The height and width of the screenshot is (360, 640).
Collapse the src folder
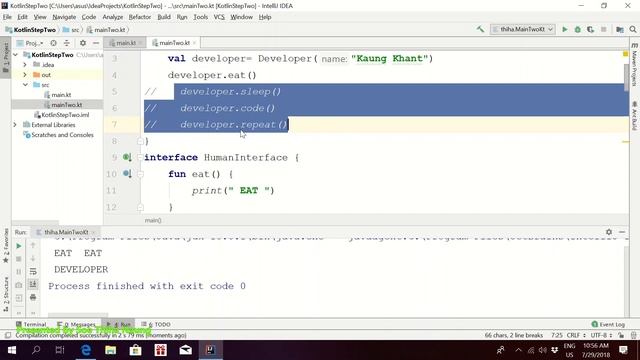(x=25, y=85)
